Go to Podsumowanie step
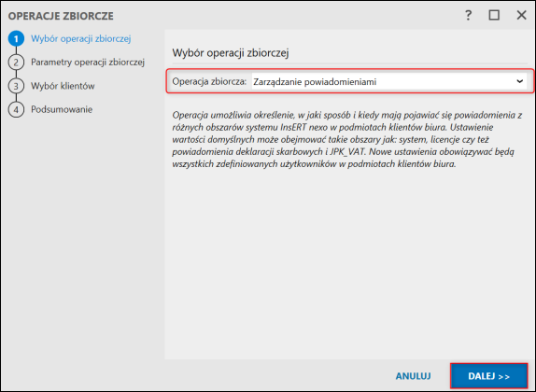 [x=62, y=109]
